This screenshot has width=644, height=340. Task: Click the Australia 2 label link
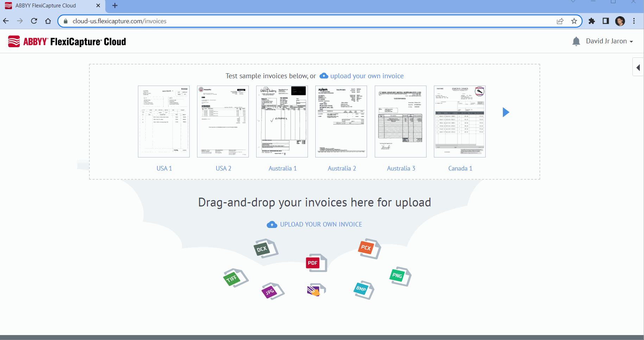[342, 168]
